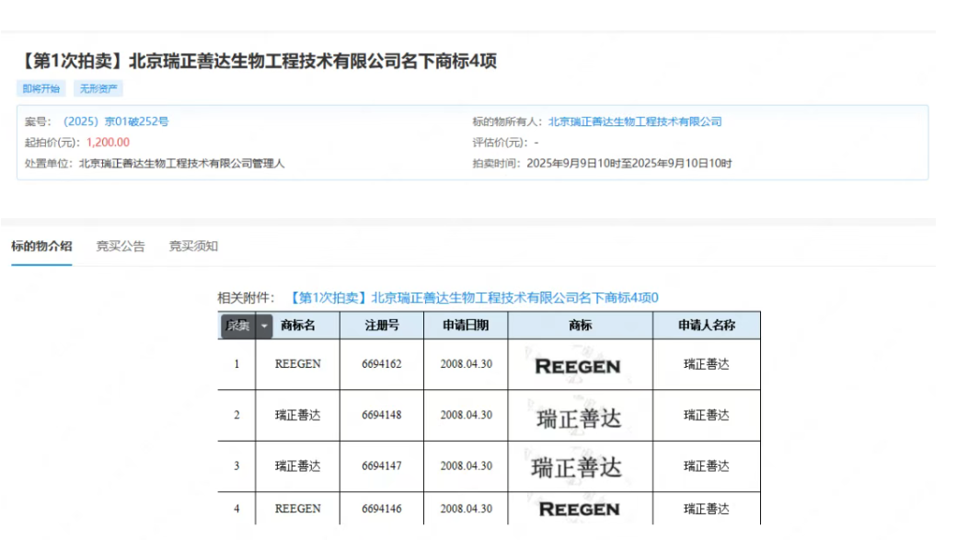The image size is (980, 552).
Task: Click applicant name in row 6694147
Action: point(707,466)
